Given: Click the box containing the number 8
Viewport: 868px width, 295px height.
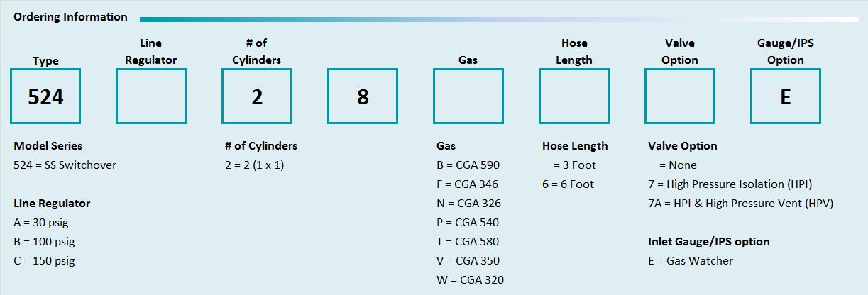Looking at the screenshot, I should (363, 96).
